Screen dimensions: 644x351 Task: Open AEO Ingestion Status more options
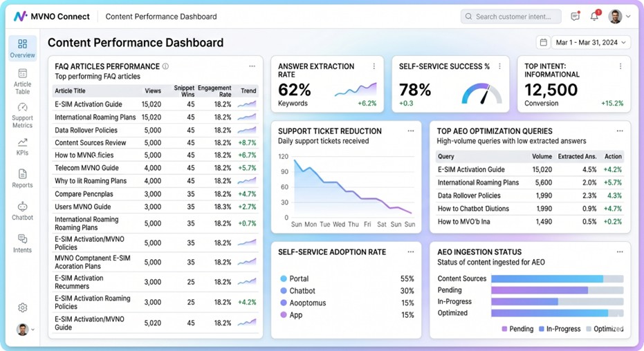point(620,252)
